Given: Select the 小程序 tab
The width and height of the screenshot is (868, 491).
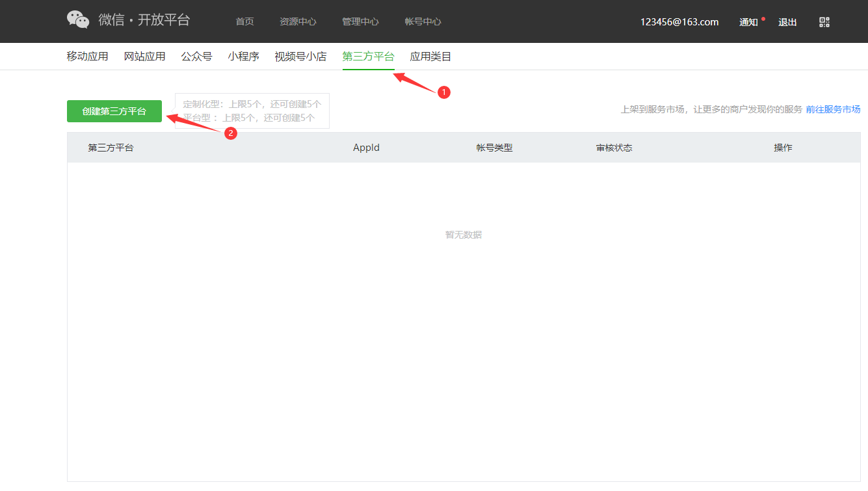Looking at the screenshot, I should pos(243,57).
